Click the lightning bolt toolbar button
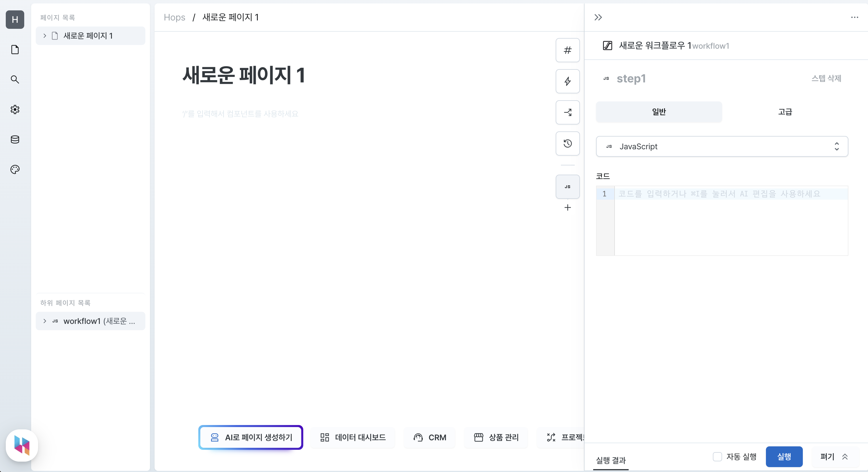 (x=568, y=81)
